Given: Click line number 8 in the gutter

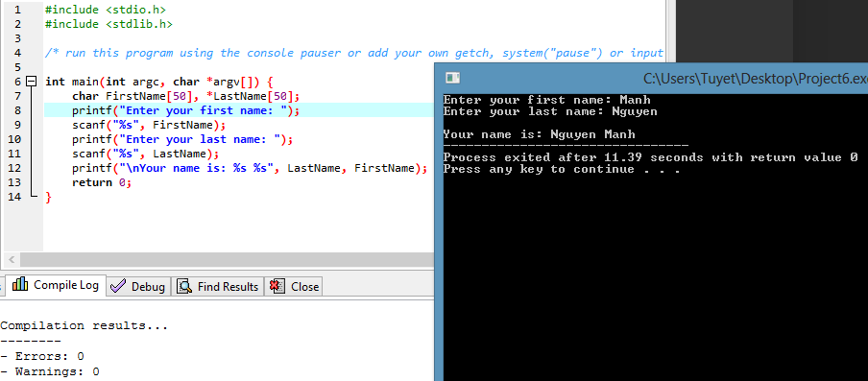Looking at the screenshot, I should click(18, 110).
